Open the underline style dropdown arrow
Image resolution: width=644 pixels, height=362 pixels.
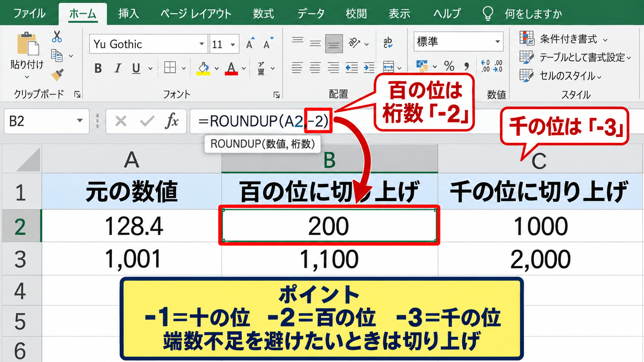(x=150, y=68)
